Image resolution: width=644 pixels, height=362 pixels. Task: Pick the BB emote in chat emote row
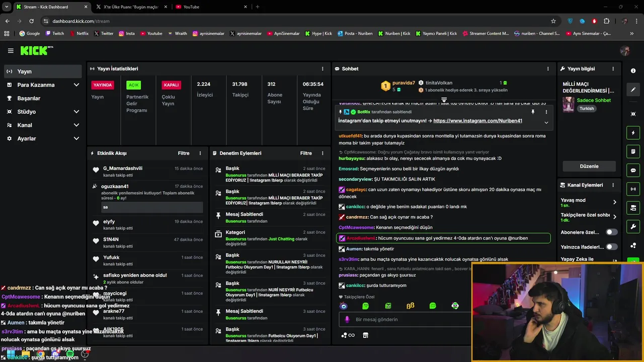(410, 306)
